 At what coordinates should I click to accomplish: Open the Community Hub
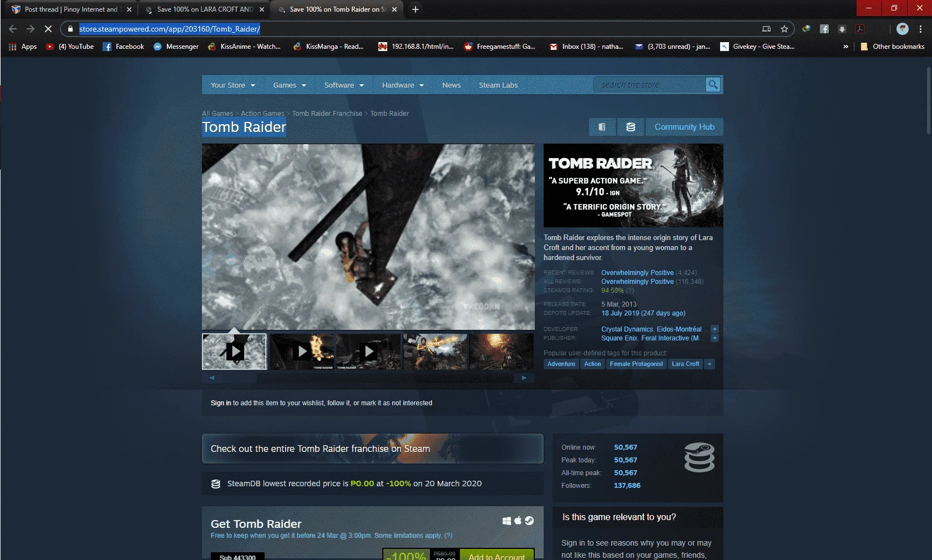[685, 127]
